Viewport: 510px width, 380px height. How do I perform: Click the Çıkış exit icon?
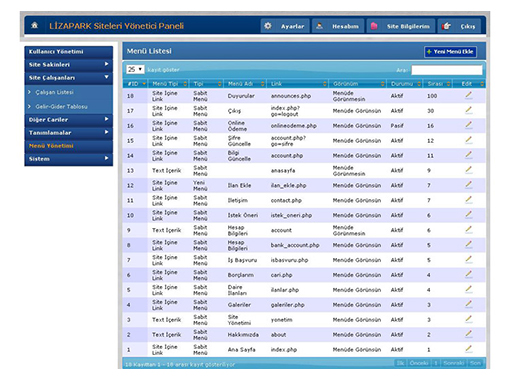click(446, 26)
